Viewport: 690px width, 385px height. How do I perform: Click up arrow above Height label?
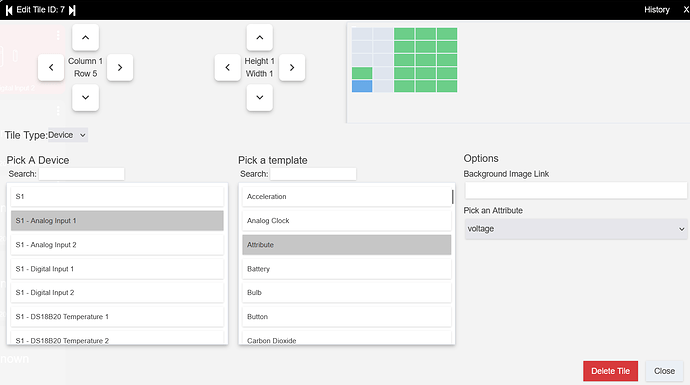pos(260,37)
